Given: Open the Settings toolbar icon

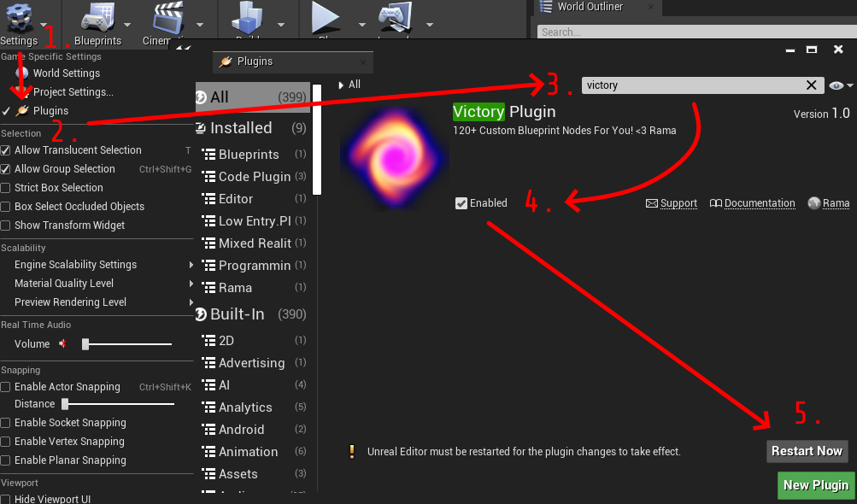Looking at the screenshot, I should click(18, 19).
